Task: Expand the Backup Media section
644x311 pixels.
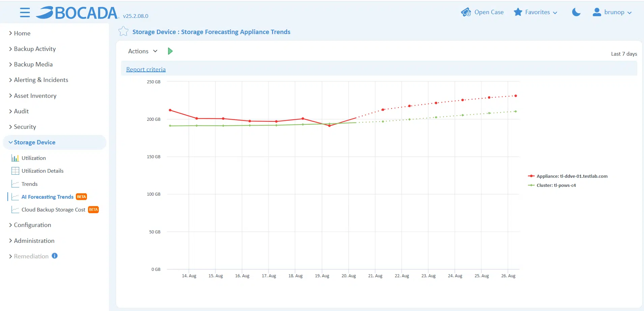Action: click(x=31, y=64)
